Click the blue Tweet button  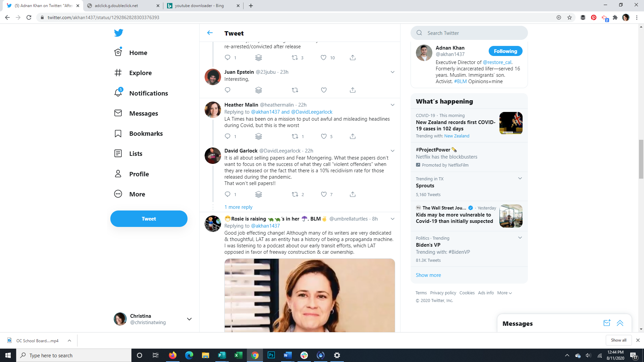click(x=149, y=219)
